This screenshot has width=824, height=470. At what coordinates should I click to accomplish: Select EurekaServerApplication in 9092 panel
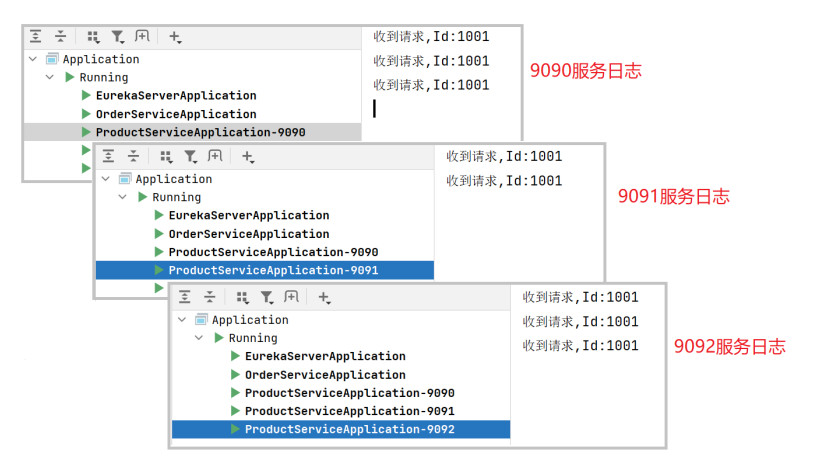coord(325,356)
